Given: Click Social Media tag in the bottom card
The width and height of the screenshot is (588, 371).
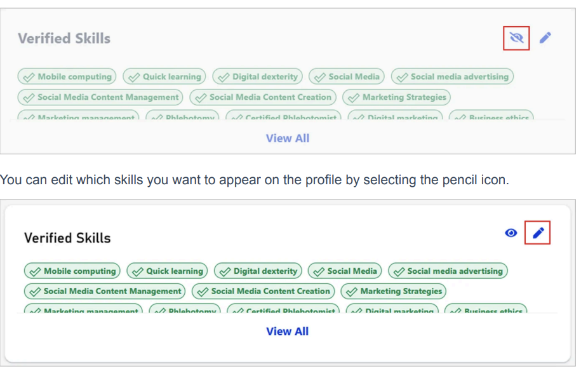Looking at the screenshot, I should coord(345,271).
